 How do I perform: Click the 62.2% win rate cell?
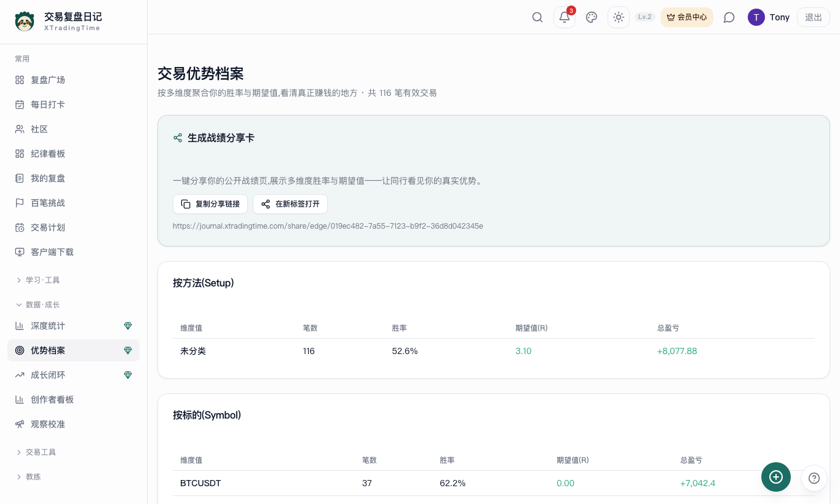453,483
